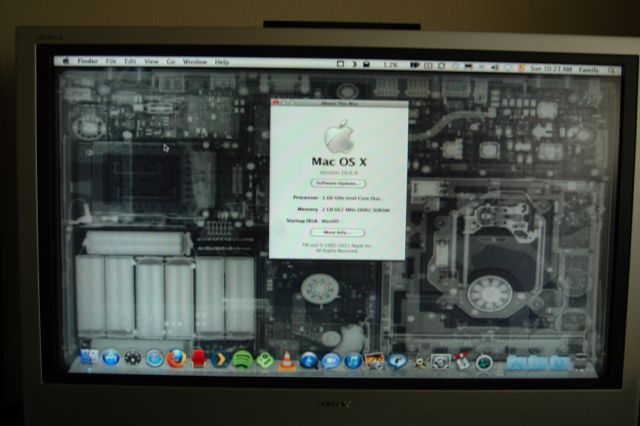Open the blue folders stack in Dock
Screen dimensions: 640x426
(538, 362)
